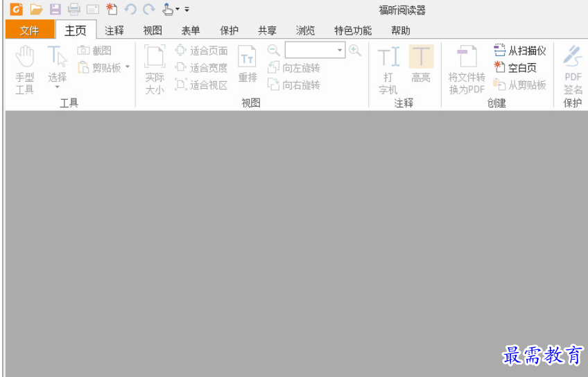Go to the 保护 tab
Screen dimensions: 588x377
229,30
